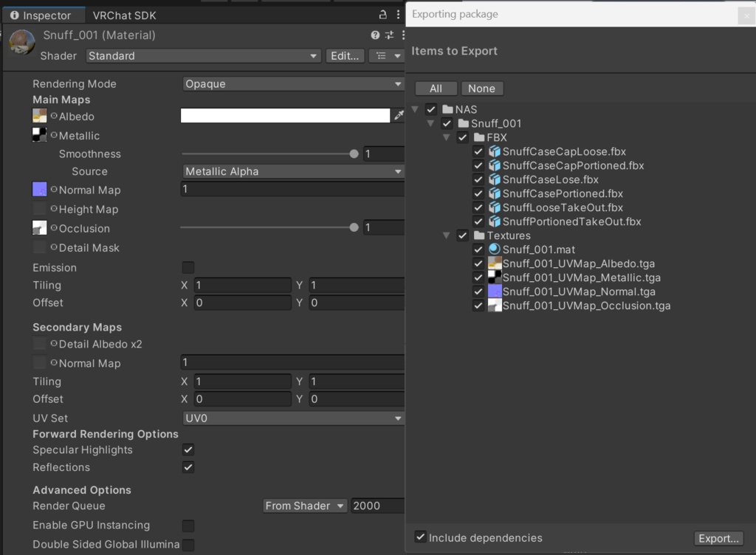Click the Albedo texture thumbnail slot

click(x=40, y=116)
